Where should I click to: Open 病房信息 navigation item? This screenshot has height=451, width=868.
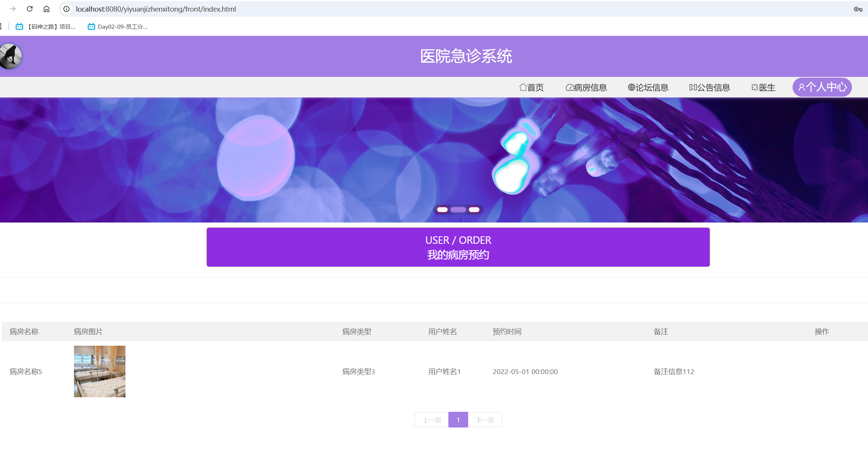tap(586, 87)
